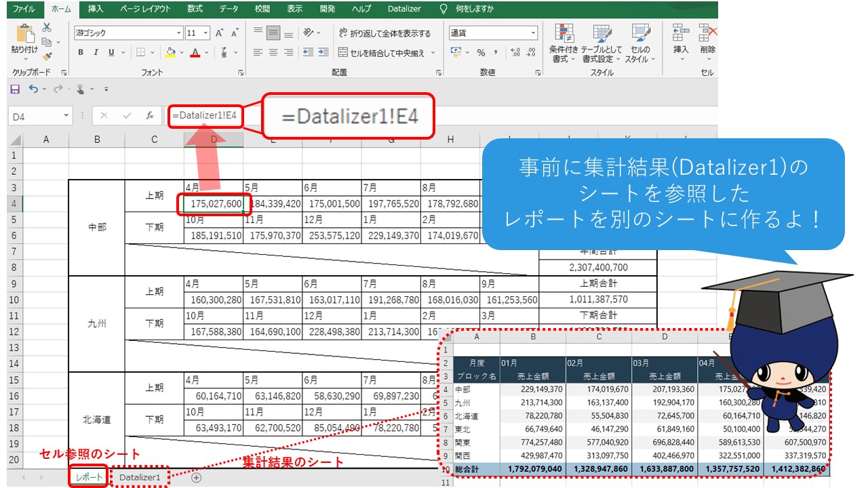The width and height of the screenshot is (868, 488).
Task: Expand the fill color dropdown arrow
Action: coord(180,51)
